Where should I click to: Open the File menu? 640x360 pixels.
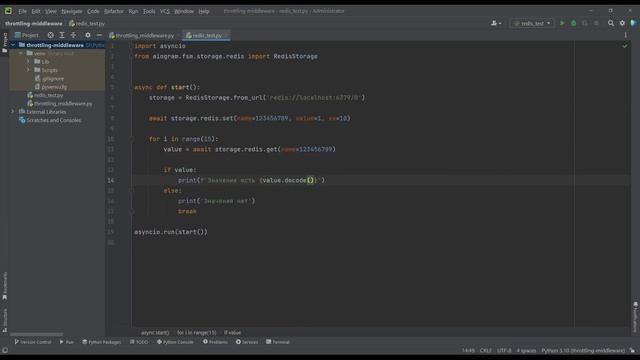point(22,11)
